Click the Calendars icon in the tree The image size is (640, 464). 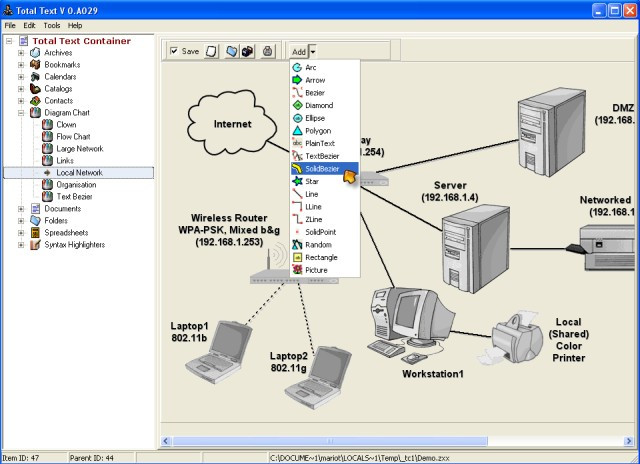pos(35,77)
